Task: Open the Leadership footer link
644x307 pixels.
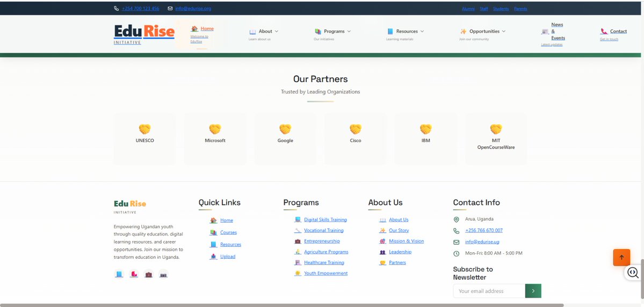Action: pyautogui.click(x=400, y=252)
